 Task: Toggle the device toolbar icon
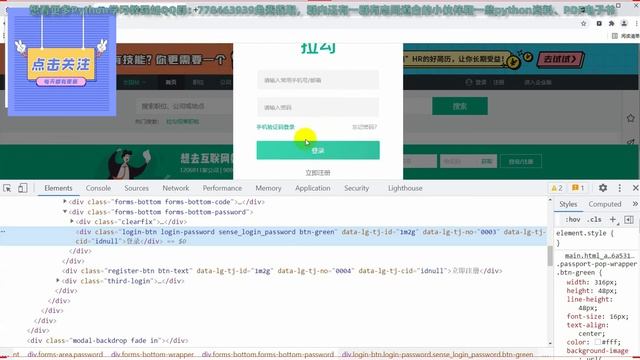22,188
